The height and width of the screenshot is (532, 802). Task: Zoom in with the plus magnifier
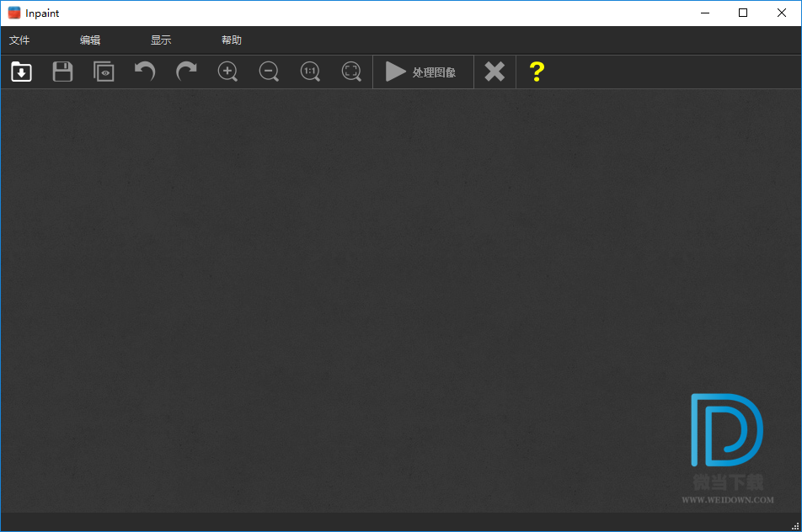(x=227, y=72)
